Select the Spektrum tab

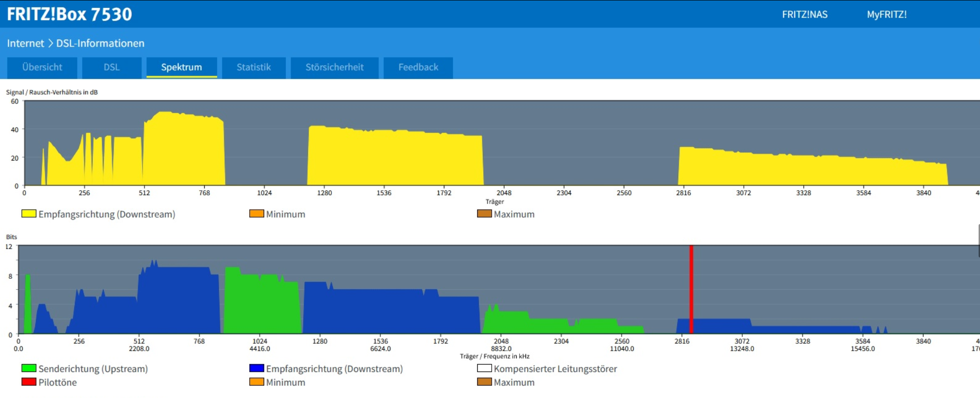coord(182,67)
